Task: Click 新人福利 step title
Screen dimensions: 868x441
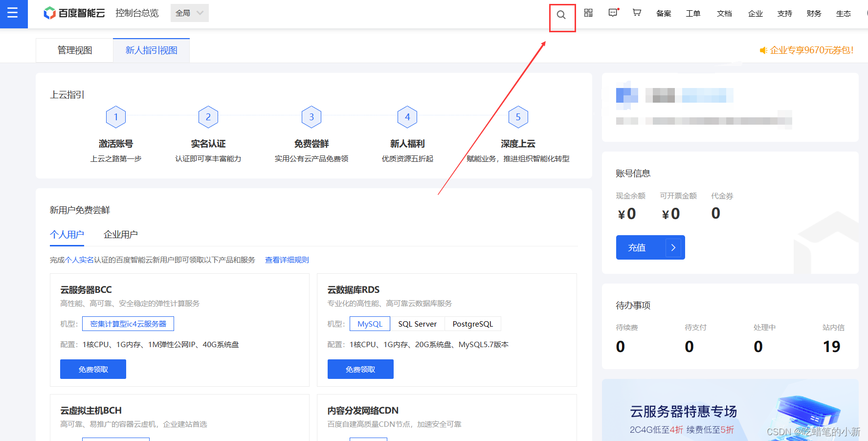Action: (x=407, y=144)
